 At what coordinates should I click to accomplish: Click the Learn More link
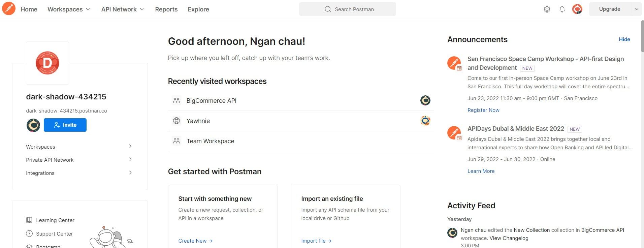coord(481,171)
